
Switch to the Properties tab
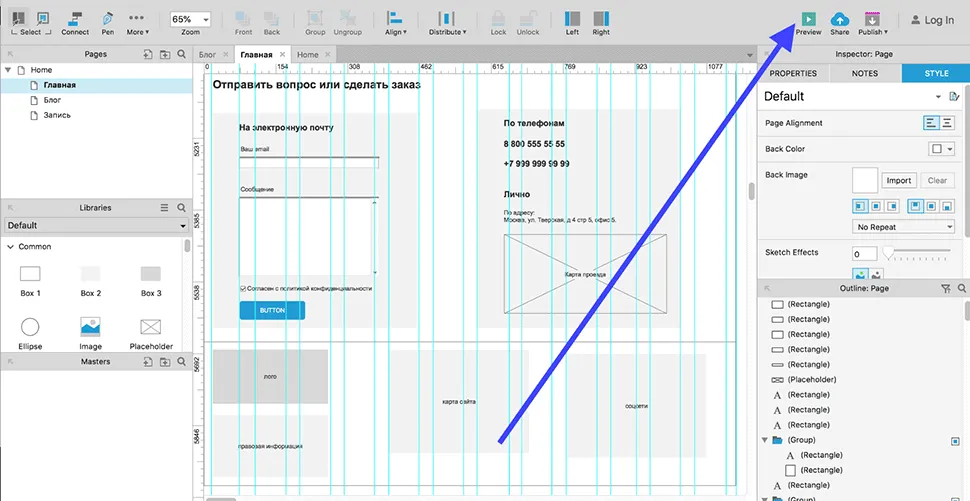[793, 73]
